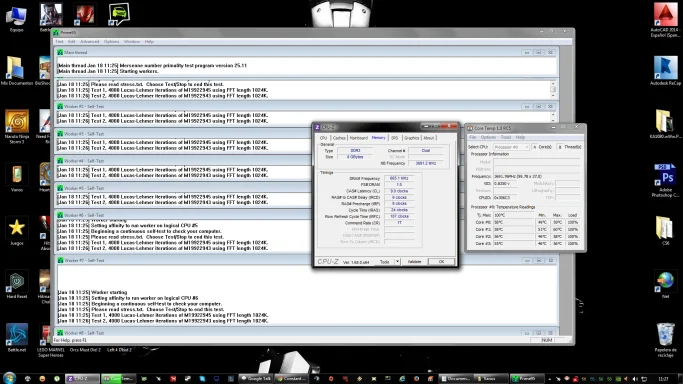Click the Worker #2 Self-Test title bar
This screenshot has height=384, width=683.
click(x=307, y=106)
